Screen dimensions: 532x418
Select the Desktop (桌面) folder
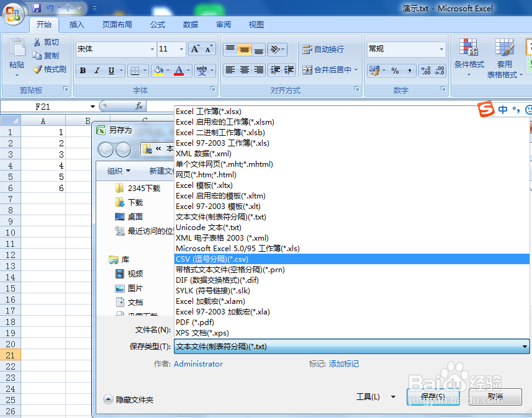click(129, 216)
